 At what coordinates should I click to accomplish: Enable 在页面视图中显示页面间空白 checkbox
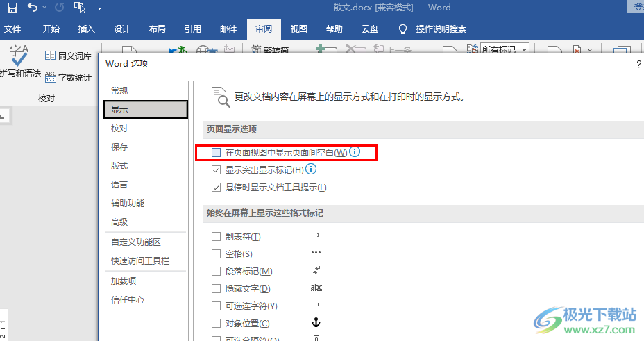[x=216, y=152]
